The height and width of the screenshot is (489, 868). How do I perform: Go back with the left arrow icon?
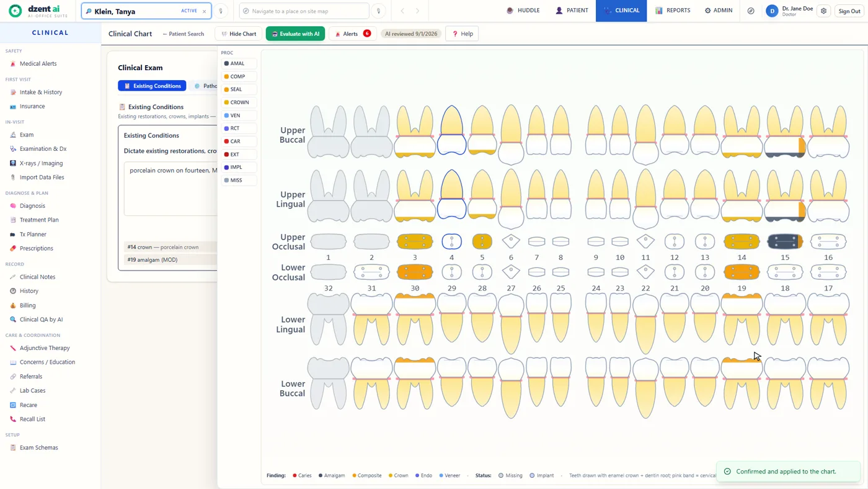tap(402, 11)
